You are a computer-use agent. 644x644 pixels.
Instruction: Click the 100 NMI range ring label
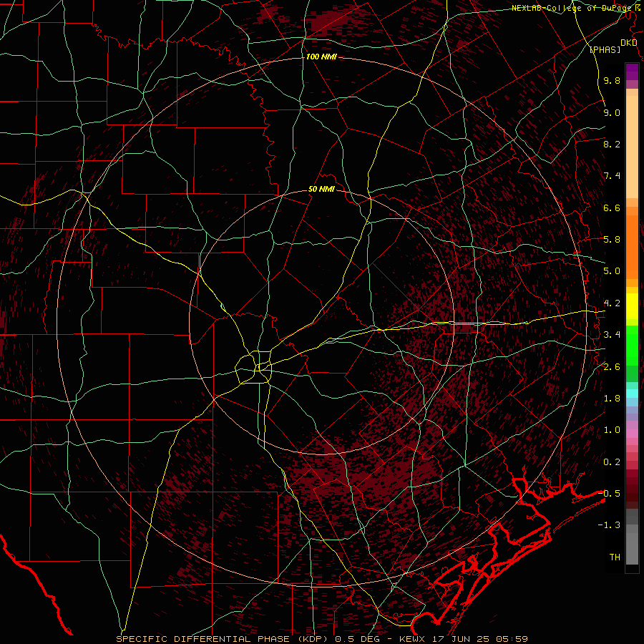coord(321,57)
